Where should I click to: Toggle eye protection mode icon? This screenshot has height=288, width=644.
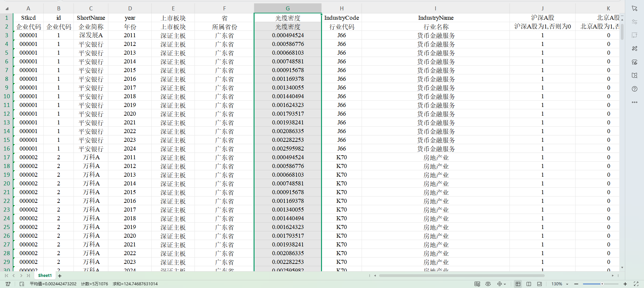pos(488,284)
